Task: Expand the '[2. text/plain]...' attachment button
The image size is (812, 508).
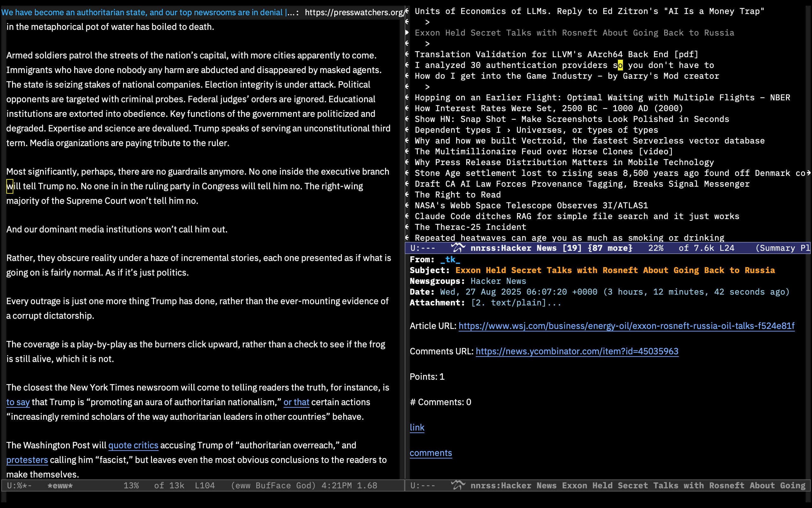Action: tap(516, 302)
